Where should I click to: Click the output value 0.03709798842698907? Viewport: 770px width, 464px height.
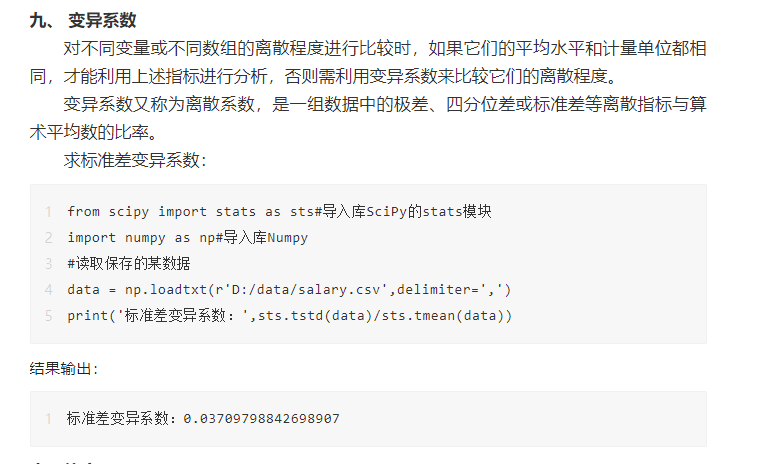pos(261,419)
